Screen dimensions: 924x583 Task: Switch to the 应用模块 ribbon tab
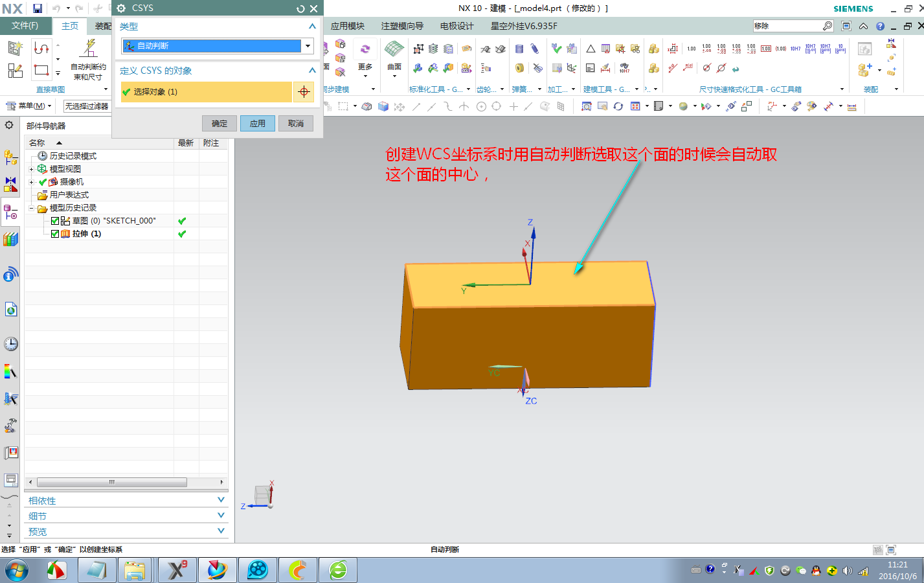(x=348, y=26)
